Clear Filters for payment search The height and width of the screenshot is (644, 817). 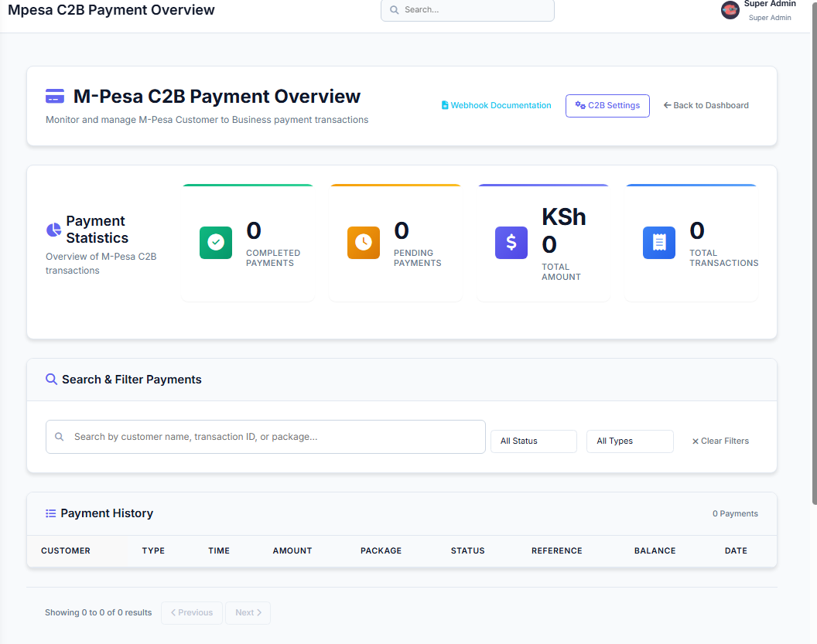pyautogui.click(x=720, y=441)
